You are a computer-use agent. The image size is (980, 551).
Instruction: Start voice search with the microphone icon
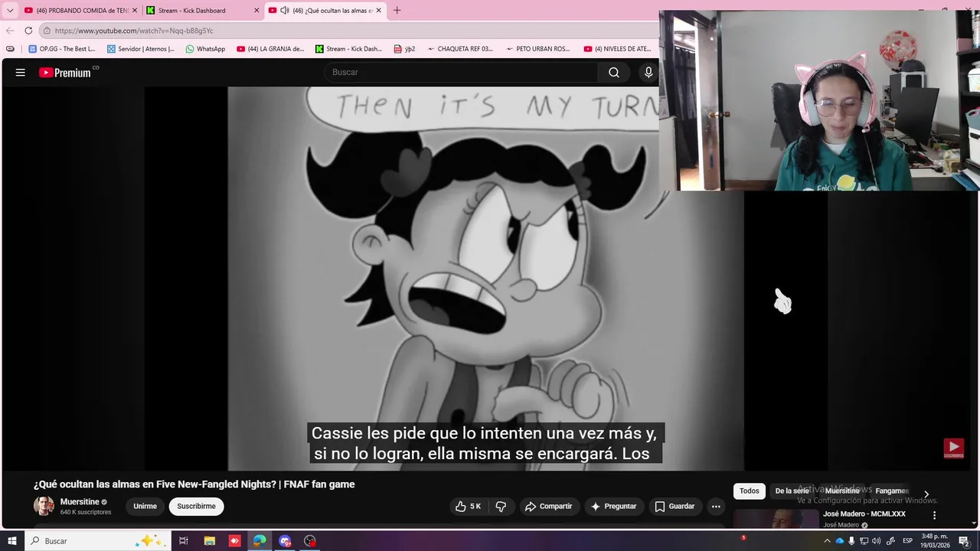coord(648,72)
